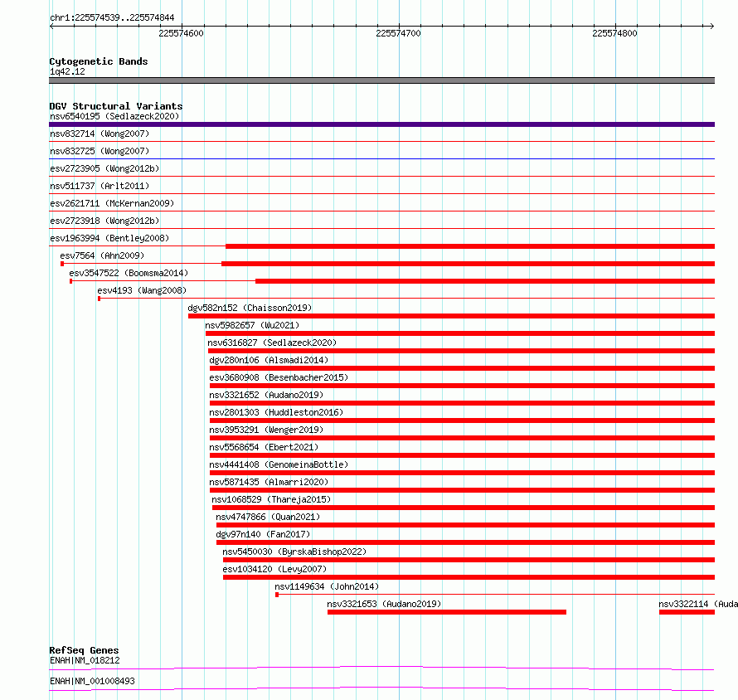Click esv3680908 (Besenbacher2015) label
This screenshot has height=700, width=738.
pos(279,377)
